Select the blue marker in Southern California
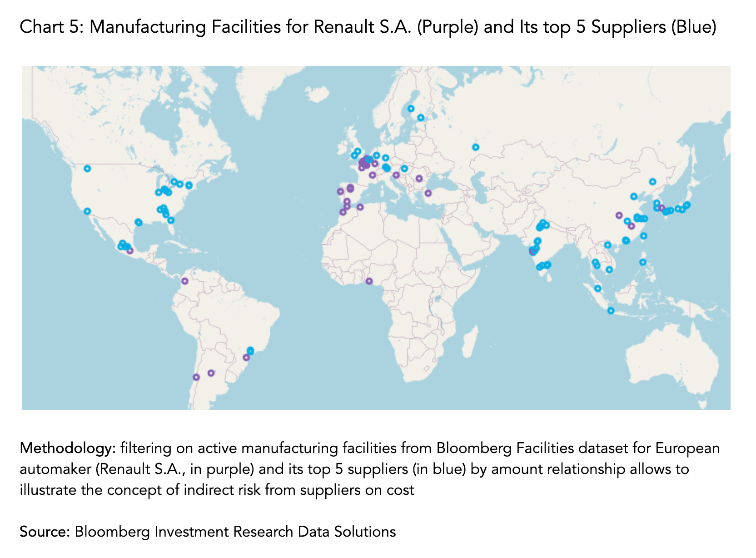The width and height of the screenshot is (756, 558). coord(87,211)
